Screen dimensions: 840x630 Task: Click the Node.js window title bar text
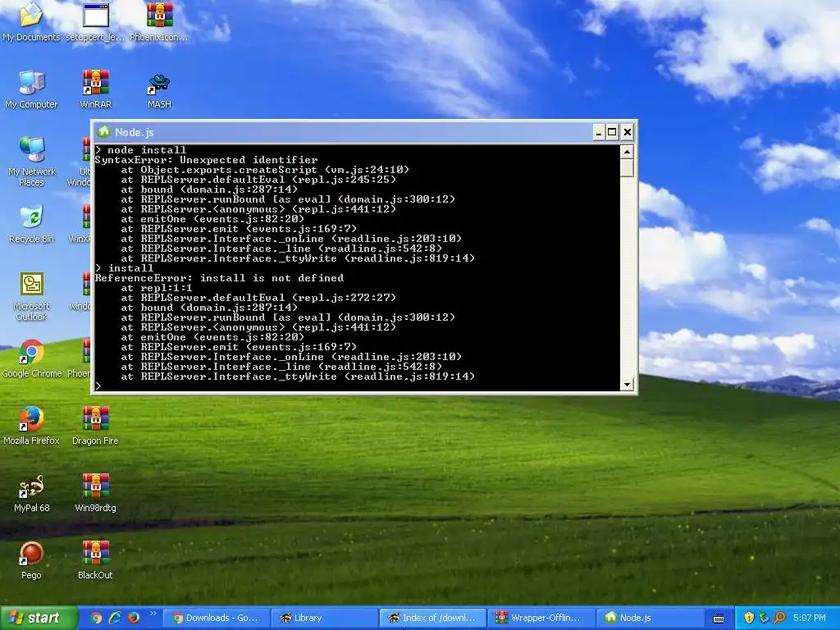134,132
